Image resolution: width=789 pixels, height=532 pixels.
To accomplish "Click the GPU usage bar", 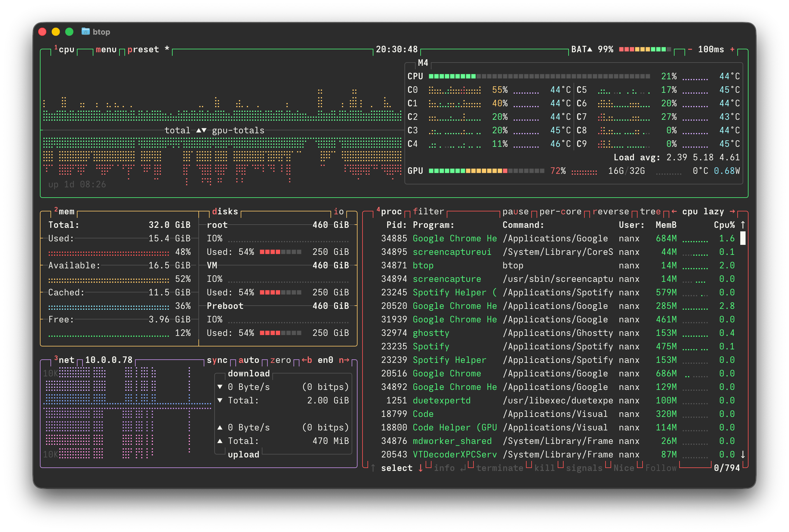I will [486, 171].
